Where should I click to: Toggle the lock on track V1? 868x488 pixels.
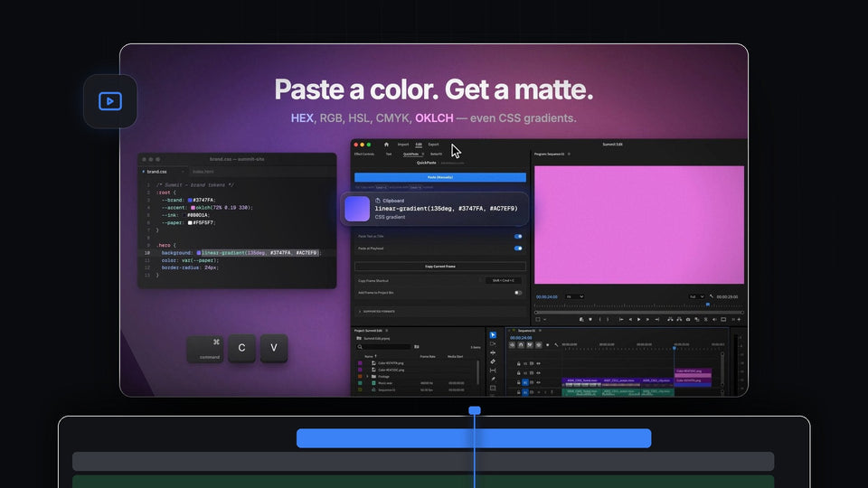pyautogui.click(x=519, y=382)
